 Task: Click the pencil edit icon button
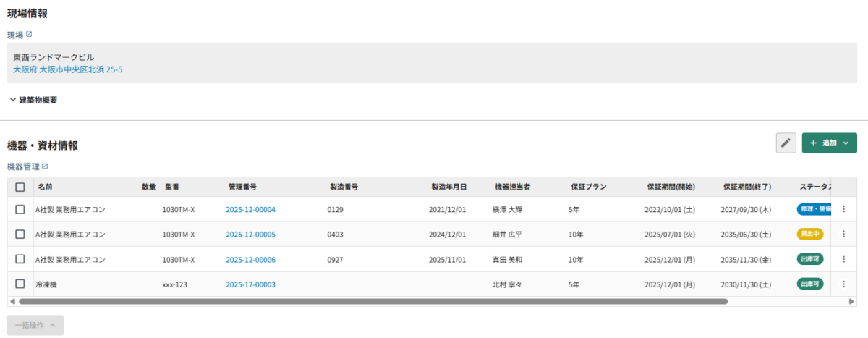[786, 143]
